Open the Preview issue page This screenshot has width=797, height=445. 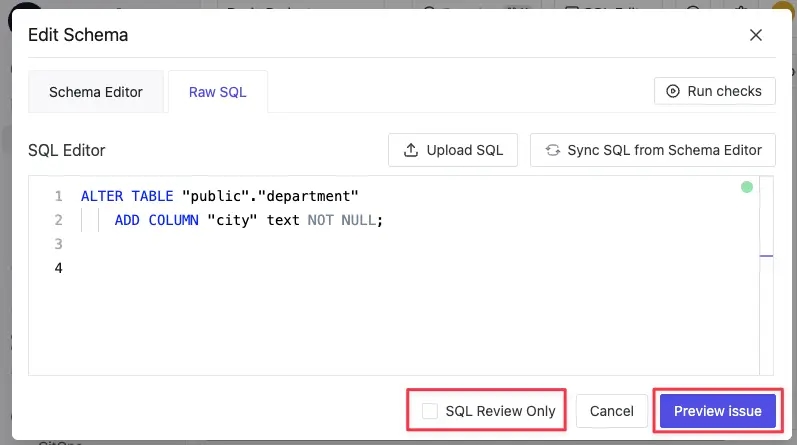[718, 411]
